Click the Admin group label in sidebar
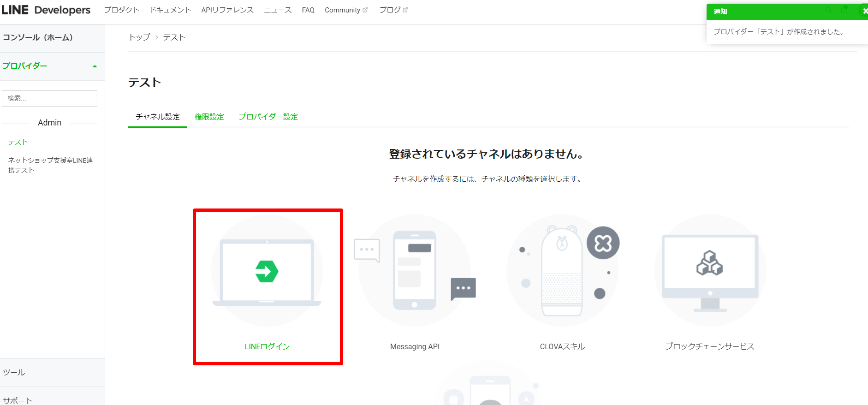868x405 pixels. tap(49, 123)
